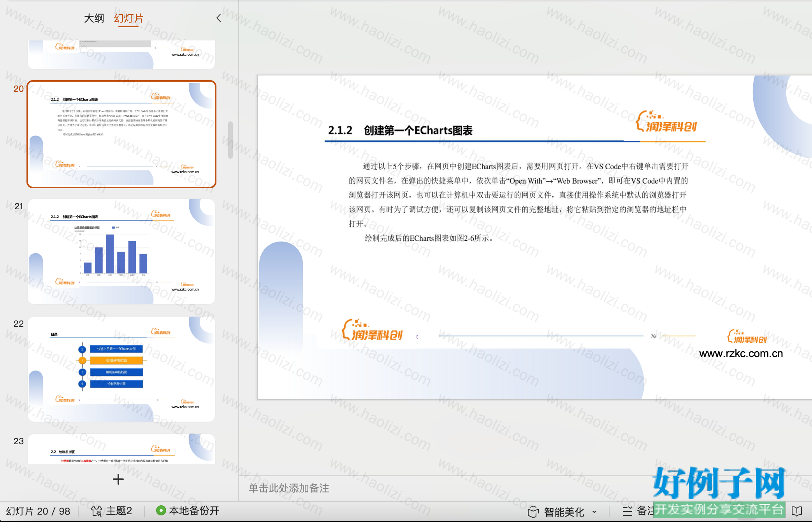Expand the 智能美化 dropdown arrow
The image size is (812, 522).
point(594,512)
